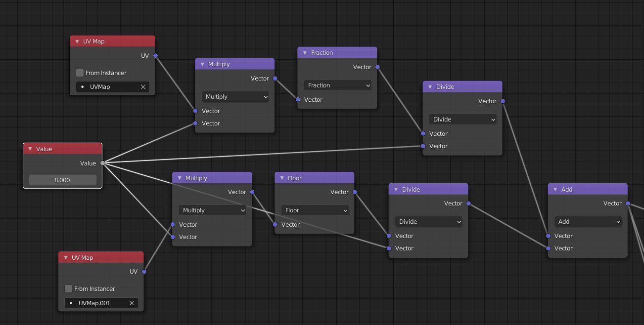Screen dimensions: 644x325
Task: Open the Add operation dropdown
Action: click(588, 222)
